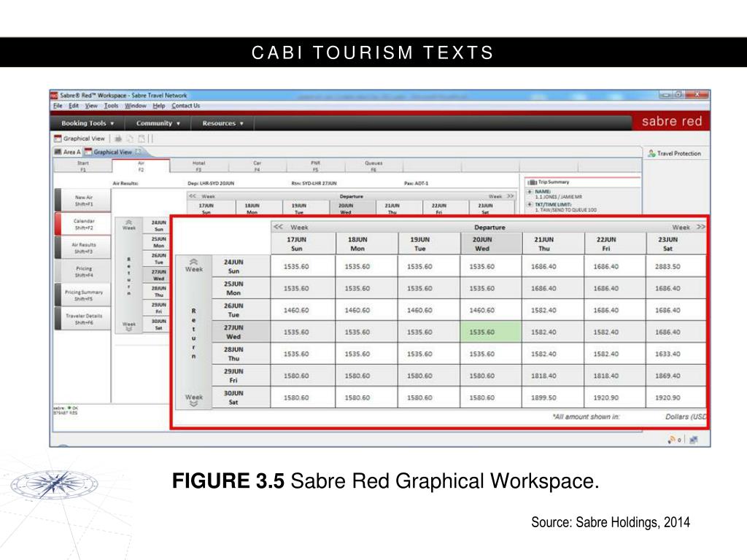Select 1920.90 fare for 22JUN departure, 30JUN return

coord(614,397)
